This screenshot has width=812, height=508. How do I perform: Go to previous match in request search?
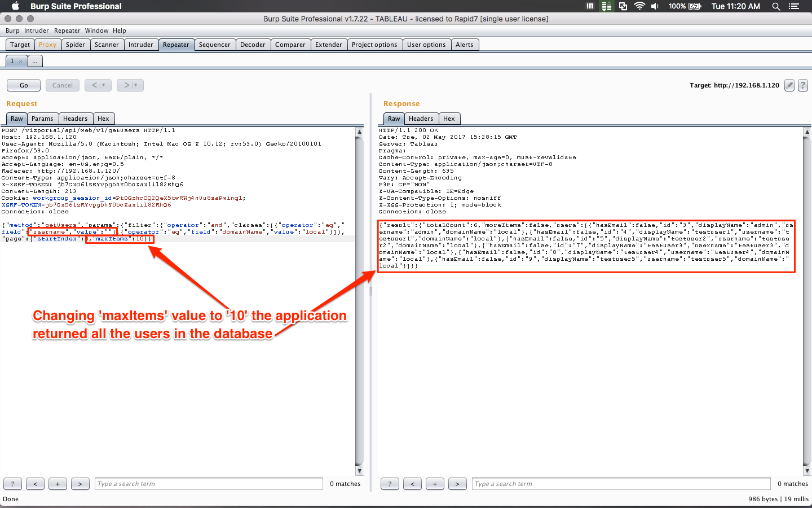35,484
